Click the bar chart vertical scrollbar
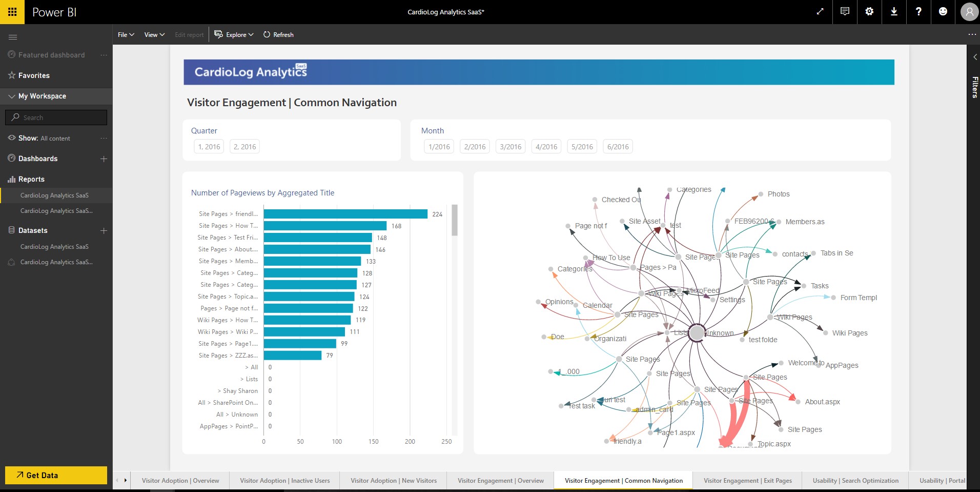The image size is (980, 492). click(x=455, y=221)
